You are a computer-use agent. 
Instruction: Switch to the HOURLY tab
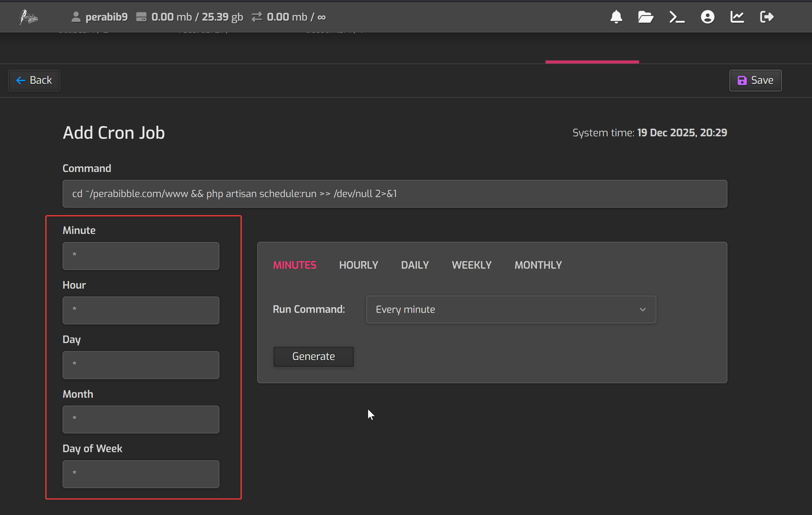point(358,265)
